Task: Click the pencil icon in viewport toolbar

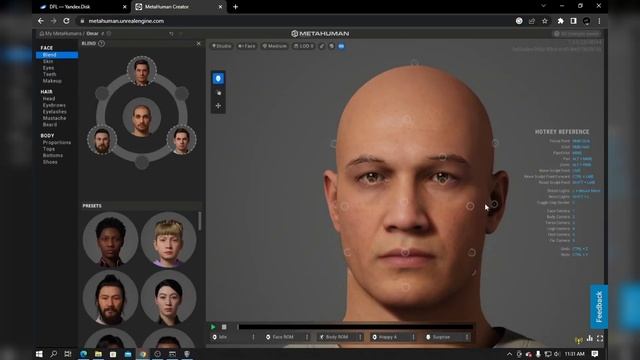Action: click(322, 46)
